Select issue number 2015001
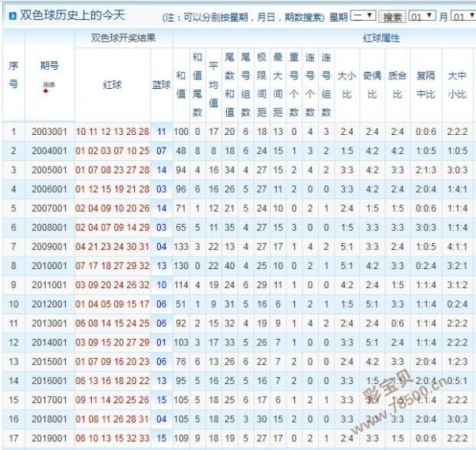 click(x=49, y=361)
